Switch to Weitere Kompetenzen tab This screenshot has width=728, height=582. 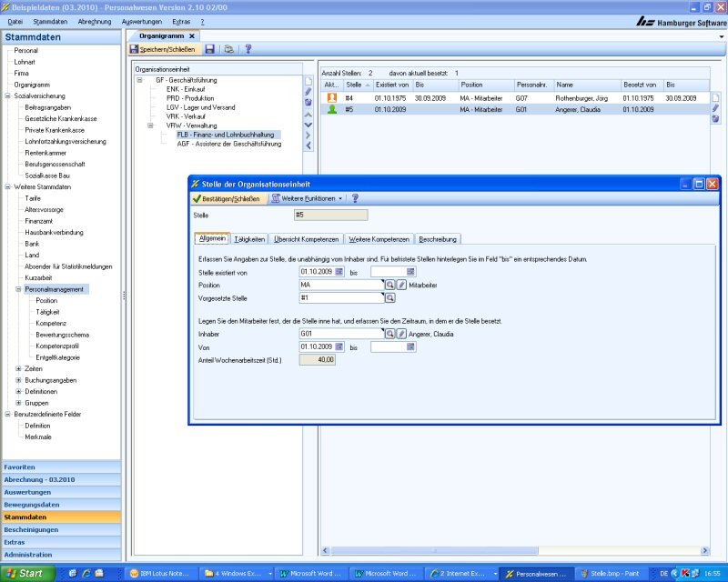click(379, 239)
